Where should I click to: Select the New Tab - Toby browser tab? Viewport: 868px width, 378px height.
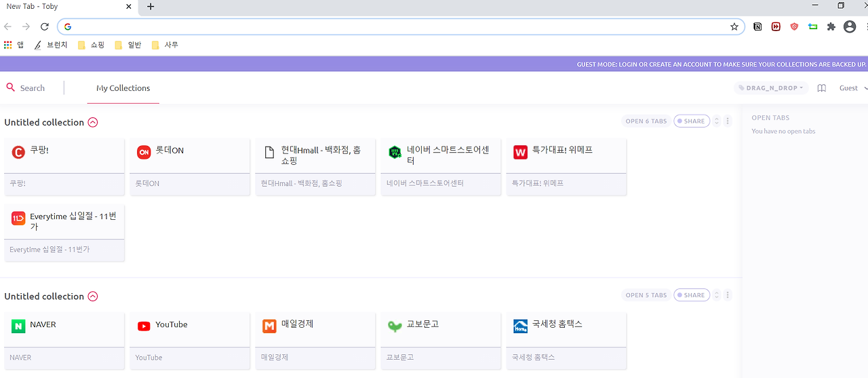pos(68,7)
